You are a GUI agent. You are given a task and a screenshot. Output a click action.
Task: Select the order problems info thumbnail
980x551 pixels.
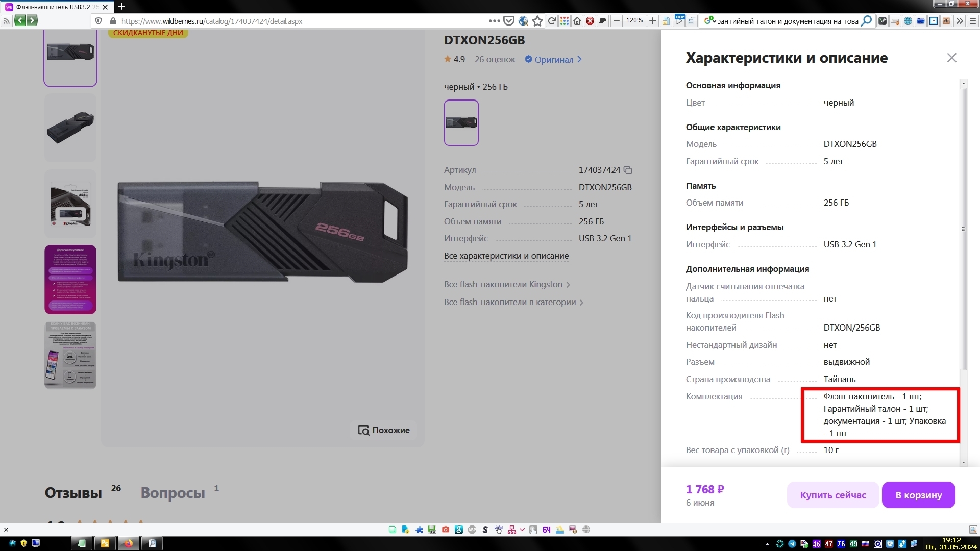pyautogui.click(x=70, y=355)
